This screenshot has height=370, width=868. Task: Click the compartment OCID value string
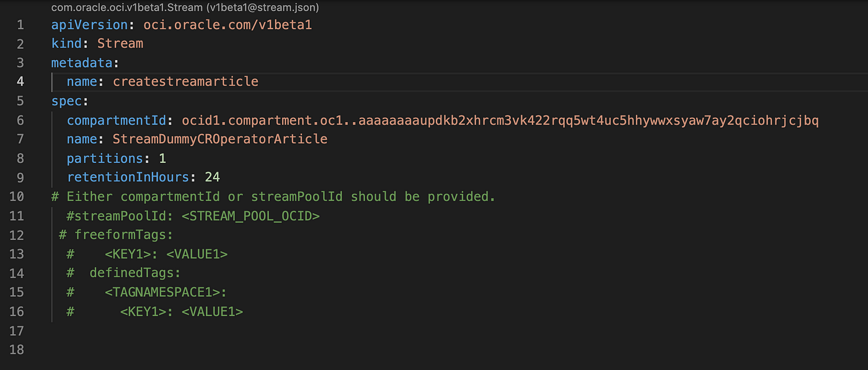[x=500, y=120]
